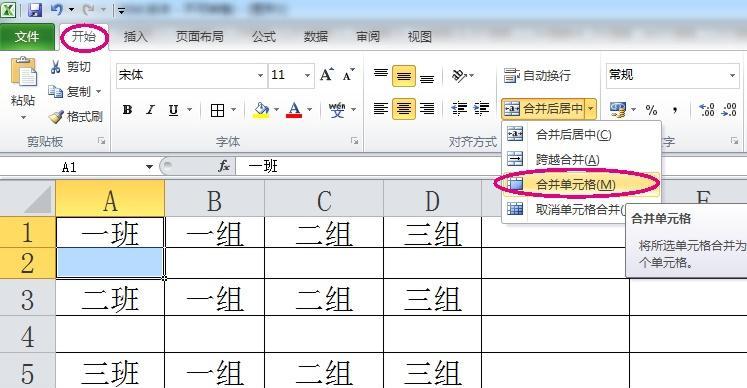Click the 粘贴 paste clipboard icon
Image resolution: width=747 pixels, height=388 pixels.
[23, 72]
